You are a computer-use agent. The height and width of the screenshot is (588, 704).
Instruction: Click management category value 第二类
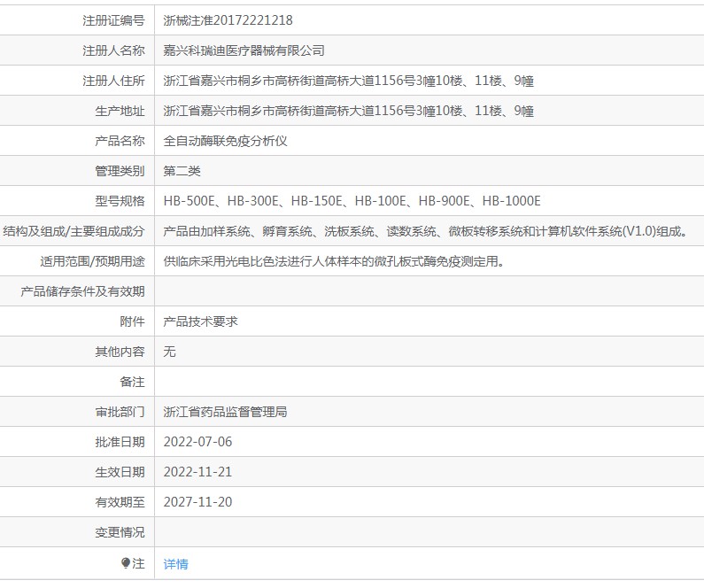(182, 171)
